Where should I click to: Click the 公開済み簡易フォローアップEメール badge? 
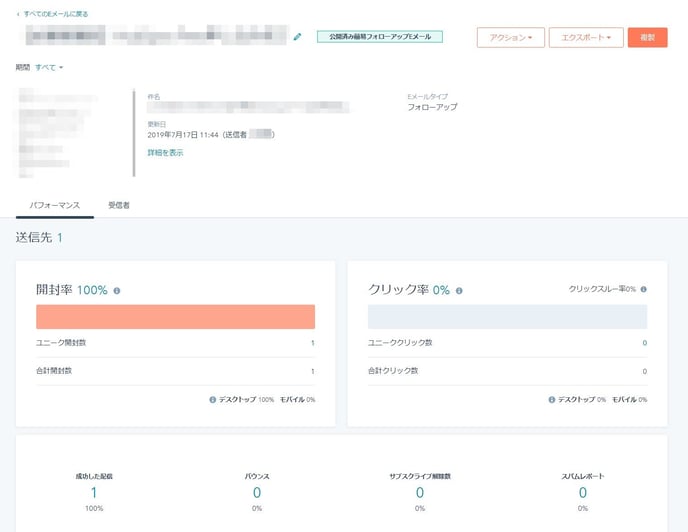(x=380, y=37)
